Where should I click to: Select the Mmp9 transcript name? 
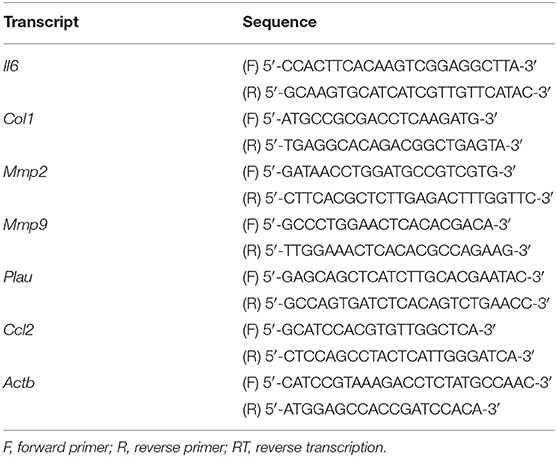[x=25, y=225]
